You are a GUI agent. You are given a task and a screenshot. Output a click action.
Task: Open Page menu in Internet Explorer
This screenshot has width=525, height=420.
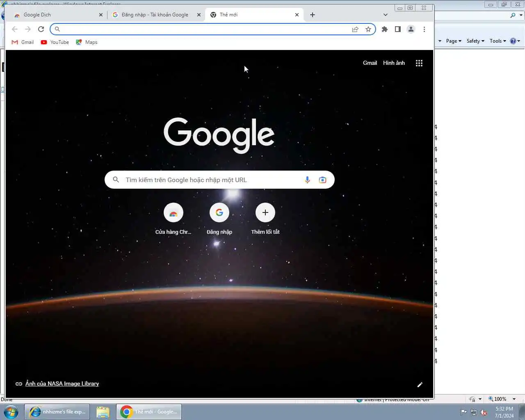pos(454,41)
